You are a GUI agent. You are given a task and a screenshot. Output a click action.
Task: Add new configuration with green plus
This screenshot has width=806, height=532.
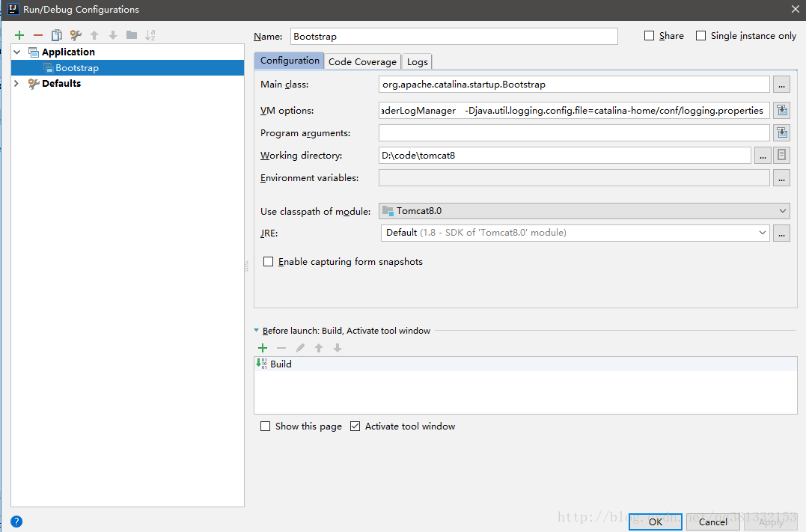[x=19, y=35]
